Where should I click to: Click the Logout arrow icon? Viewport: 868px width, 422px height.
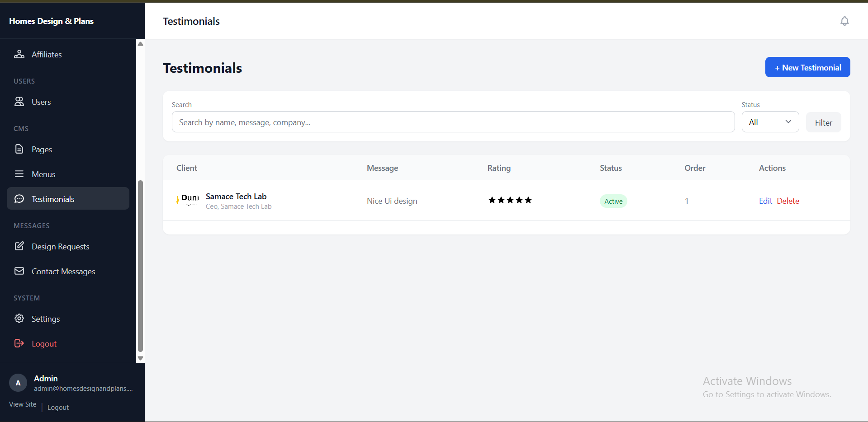pos(19,343)
